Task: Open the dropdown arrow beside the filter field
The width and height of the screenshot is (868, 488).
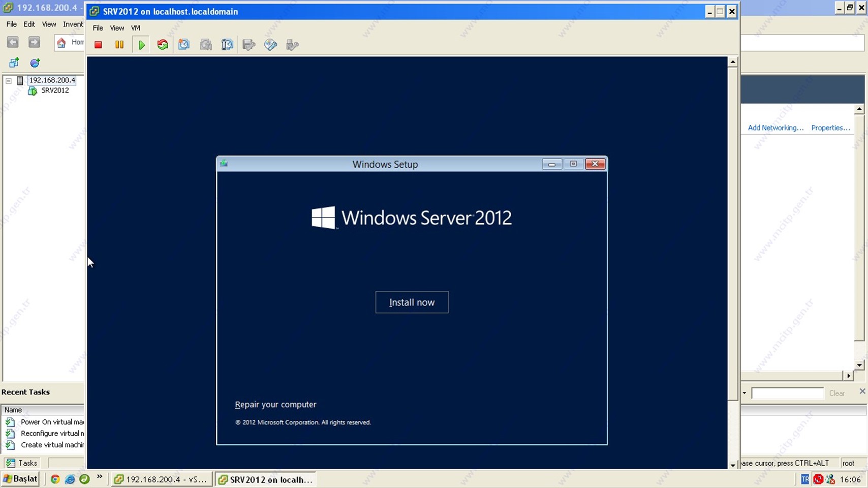Action: tap(745, 393)
